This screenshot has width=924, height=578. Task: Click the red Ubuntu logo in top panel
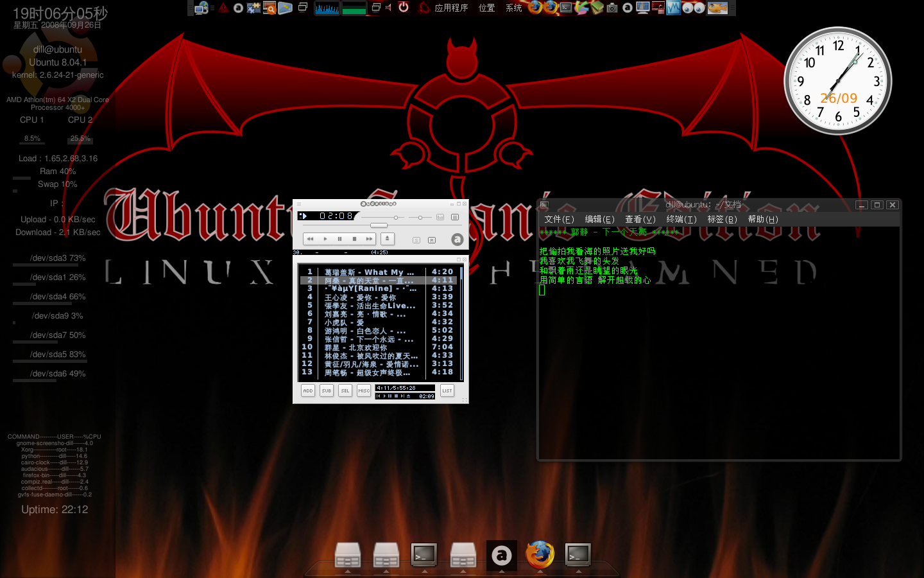point(424,8)
